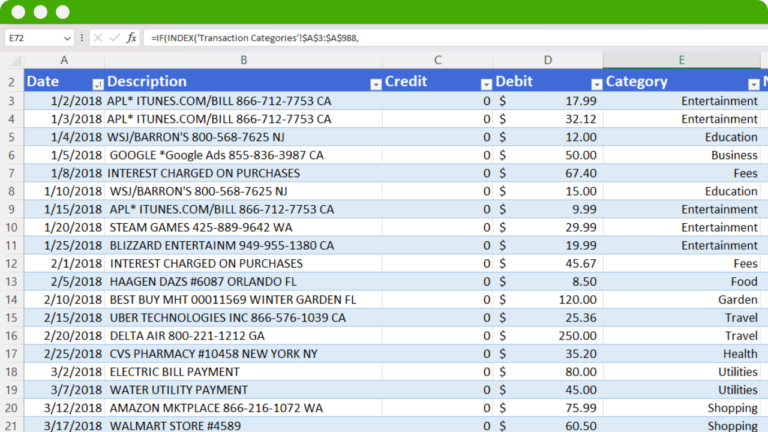Click the formula bar options dots handle

pyautogui.click(x=82, y=38)
